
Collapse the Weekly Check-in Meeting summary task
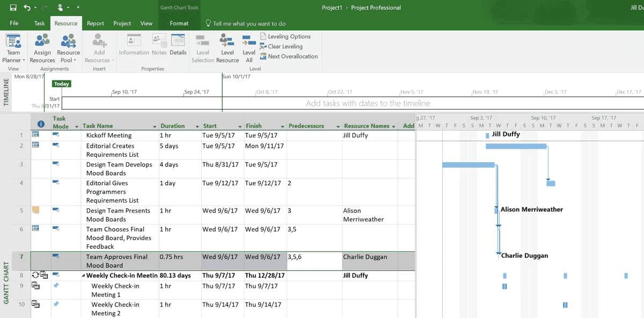click(x=82, y=275)
